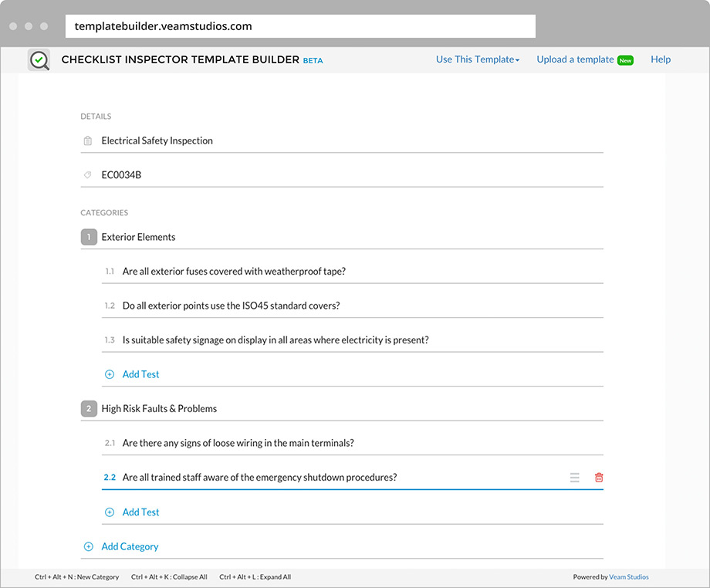Click the tag icon beside EC0034B
The image size is (710, 588).
coord(88,175)
